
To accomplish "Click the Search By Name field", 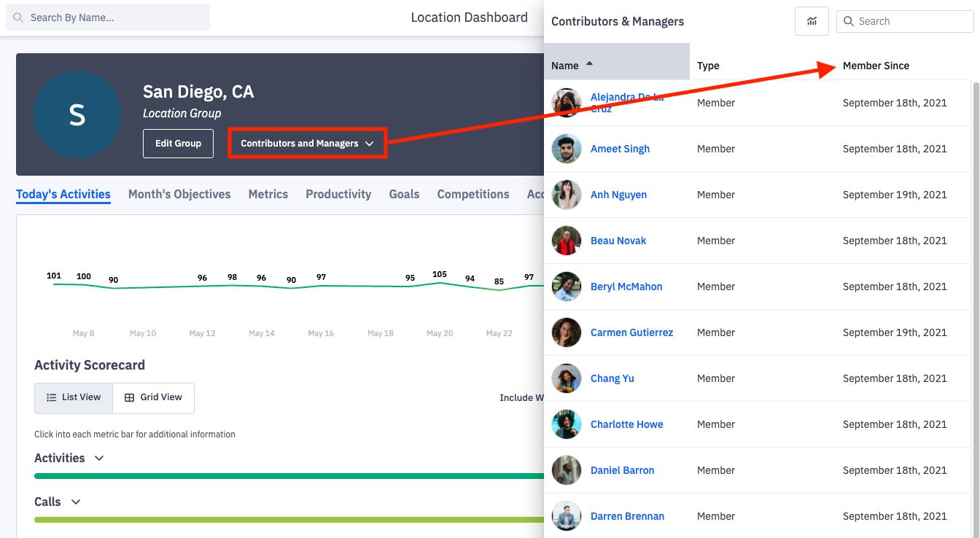I will click(108, 17).
